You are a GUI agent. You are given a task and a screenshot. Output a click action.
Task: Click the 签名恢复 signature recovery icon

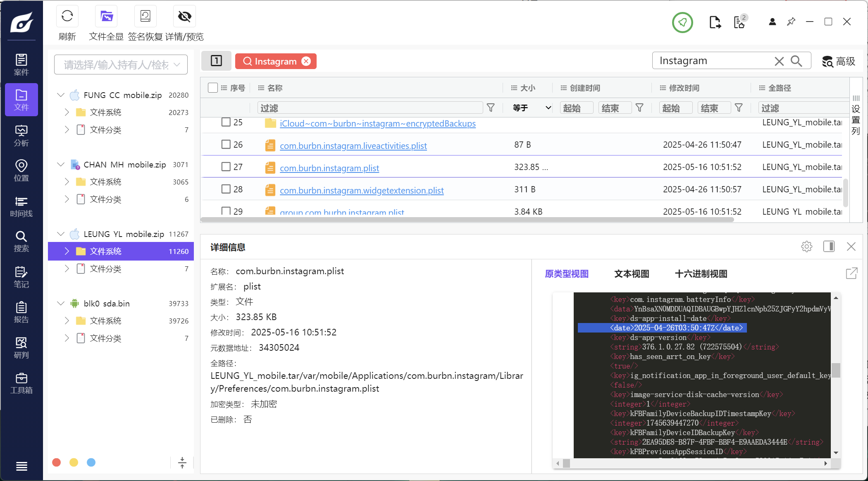(145, 17)
